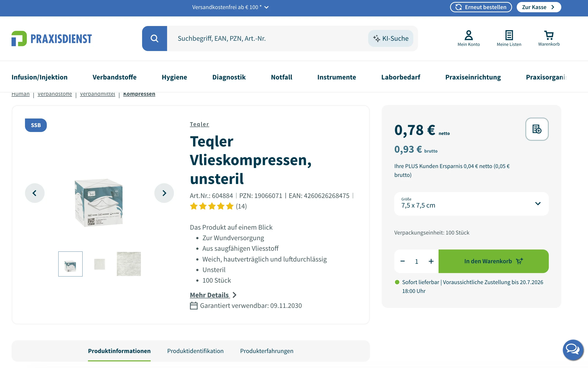Click the Größe dropdown chevron
Image resolution: width=588 pixels, height=368 pixels.
[538, 204]
